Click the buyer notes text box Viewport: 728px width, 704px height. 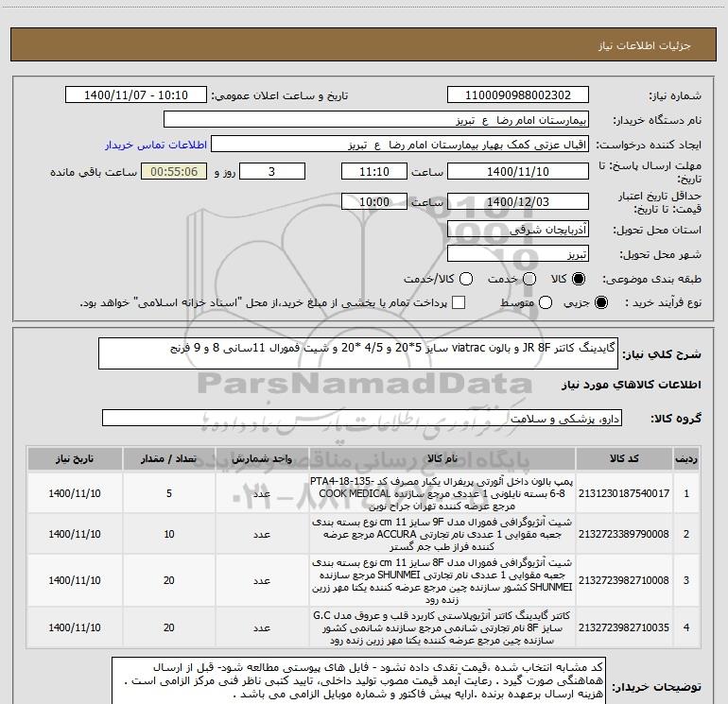pos(358,680)
